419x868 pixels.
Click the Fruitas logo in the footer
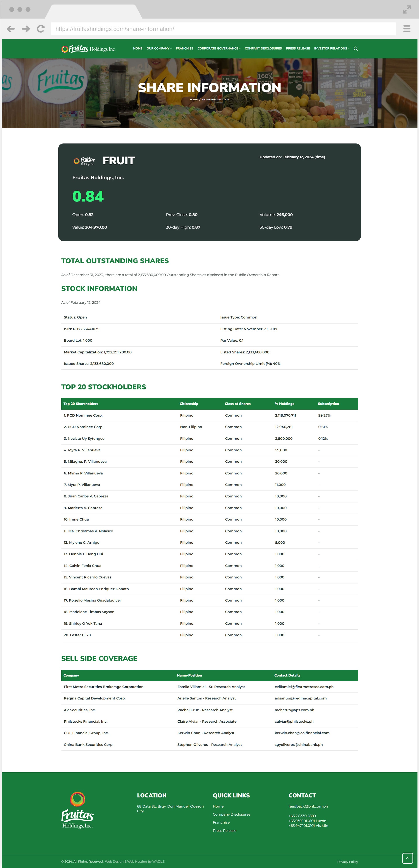[77, 810]
